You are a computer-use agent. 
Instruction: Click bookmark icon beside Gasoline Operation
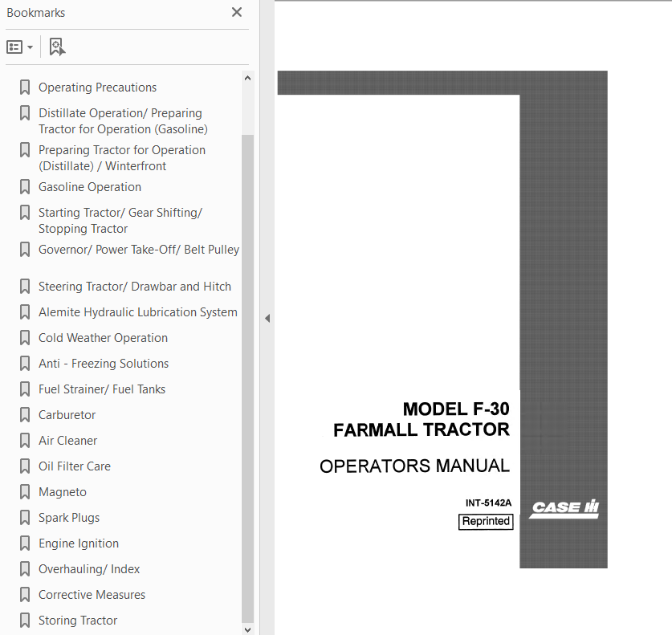tap(25, 187)
